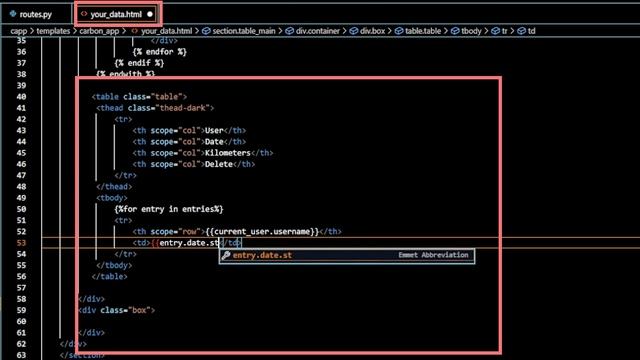The height and width of the screenshot is (360, 640).
Task: Select tr breadcrumb symbol
Action: coord(504,31)
